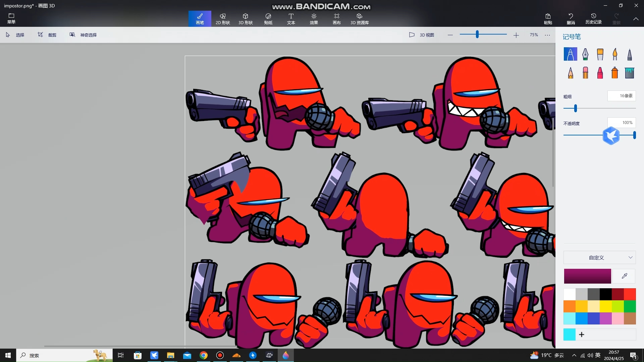Activate the eyedropper color picker

point(624,276)
